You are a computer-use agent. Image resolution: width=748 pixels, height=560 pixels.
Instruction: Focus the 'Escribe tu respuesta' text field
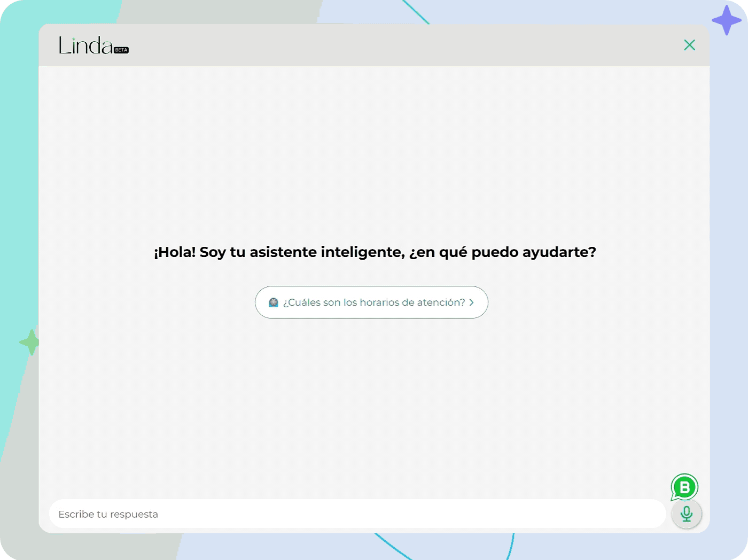click(357, 514)
